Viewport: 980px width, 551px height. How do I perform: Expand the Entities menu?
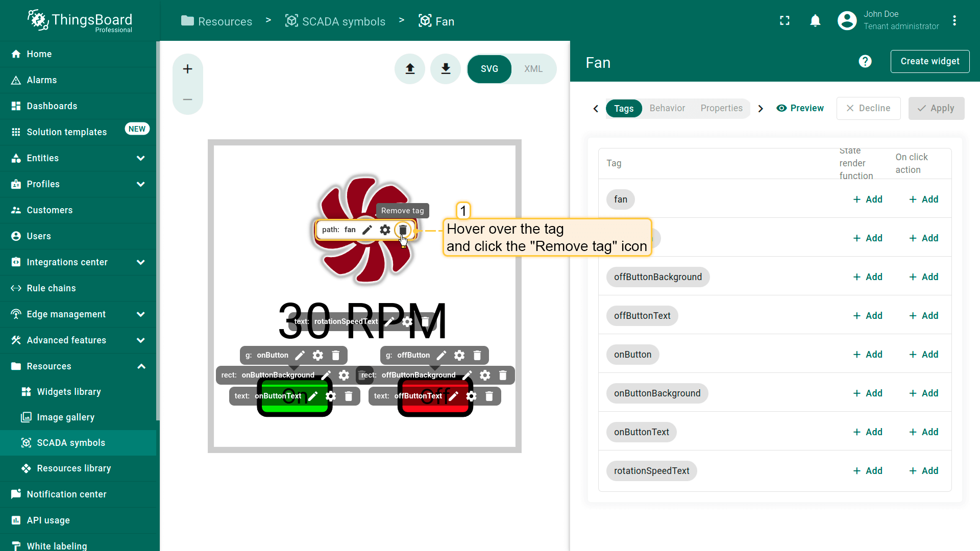point(140,158)
